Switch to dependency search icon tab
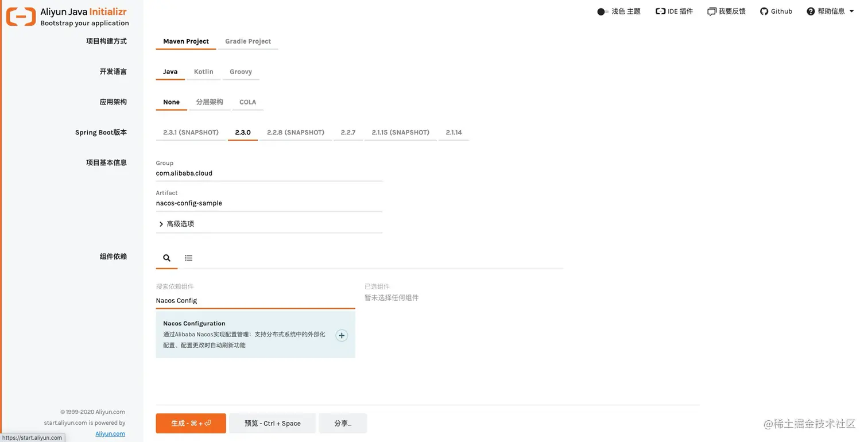The image size is (868, 442). point(166,258)
